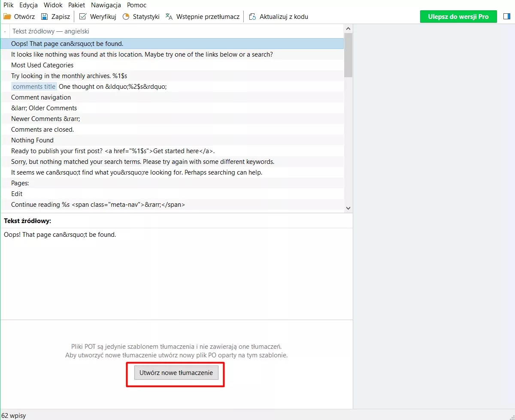The image size is (515, 420).
Task: Select the 'One thought on' row
Action: click(172, 87)
